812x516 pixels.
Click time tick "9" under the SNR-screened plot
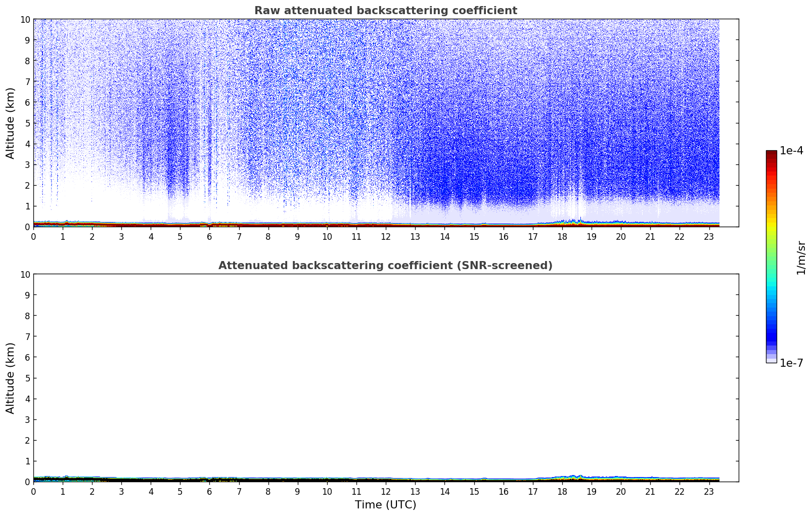(298, 491)
